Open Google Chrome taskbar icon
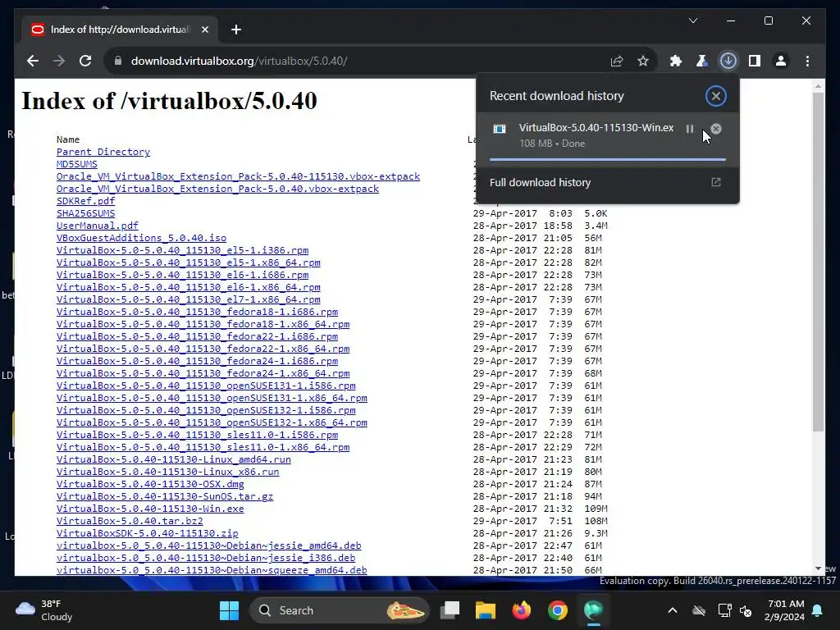This screenshot has height=630, width=840. [x=557, y=610]
